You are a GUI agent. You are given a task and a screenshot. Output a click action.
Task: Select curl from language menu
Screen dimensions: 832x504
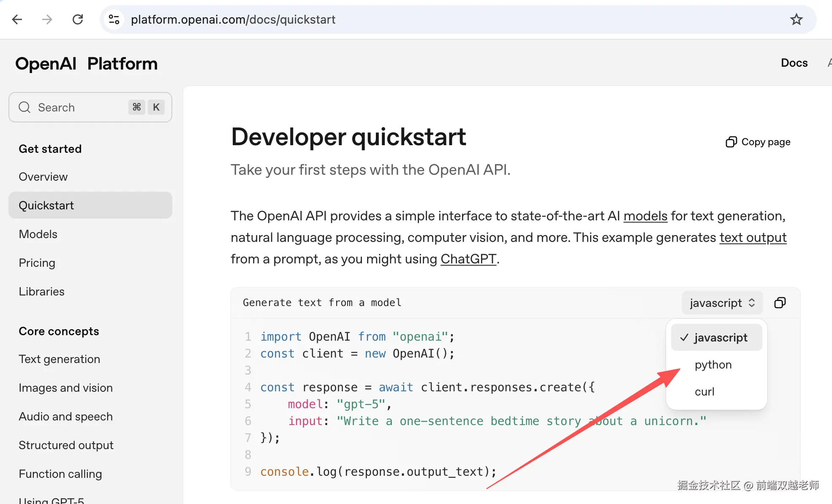704,392
